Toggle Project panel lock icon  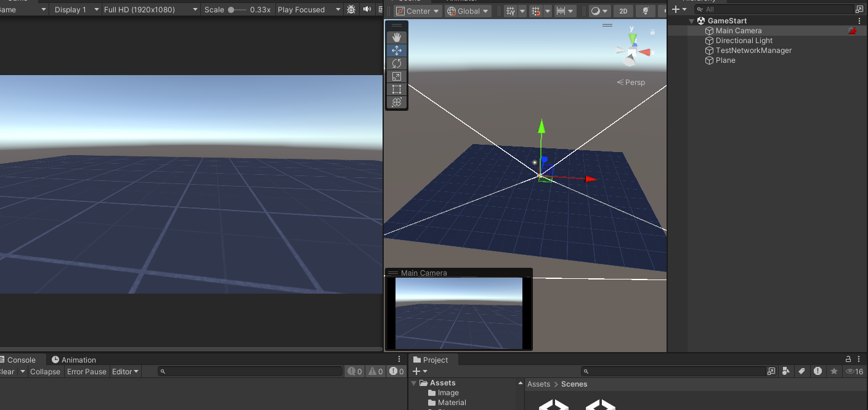point(849,360)
